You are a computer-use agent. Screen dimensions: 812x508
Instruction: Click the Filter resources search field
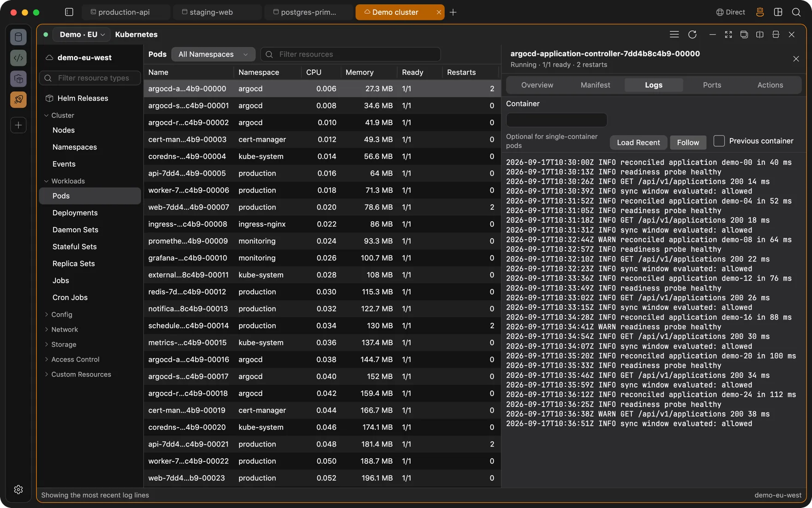click(351, 54)
